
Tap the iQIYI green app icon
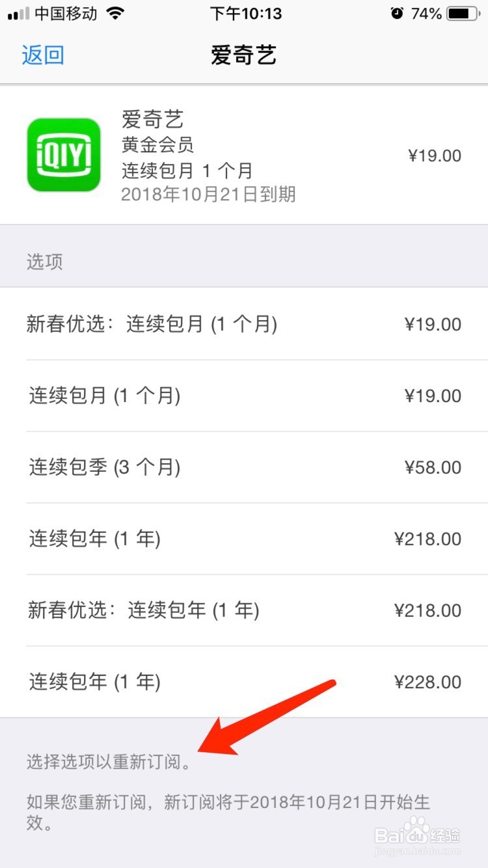tap(64, 155)
